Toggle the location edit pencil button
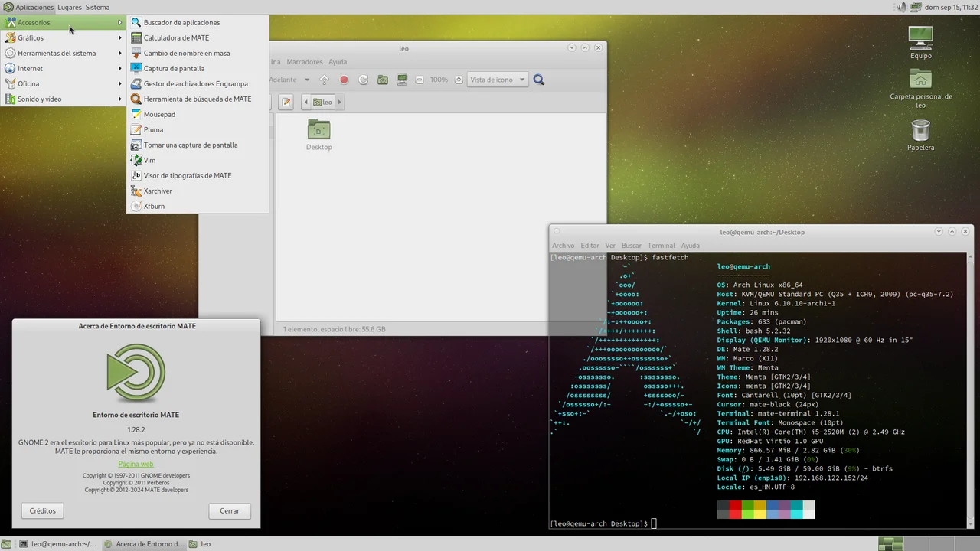Image resolution: width=980 pixels, height=551 pixels. pyautogui.click(x=286, y=102)
